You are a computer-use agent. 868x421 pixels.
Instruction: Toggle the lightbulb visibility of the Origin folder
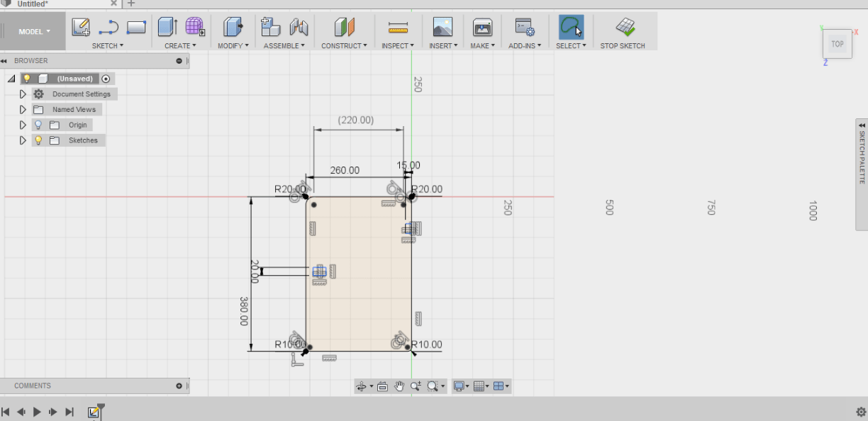pyautogui.click(x=38, y=125)
